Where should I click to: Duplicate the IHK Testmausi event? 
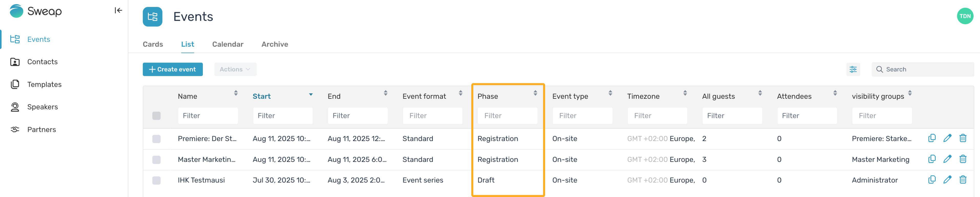(x=932, y=180)
